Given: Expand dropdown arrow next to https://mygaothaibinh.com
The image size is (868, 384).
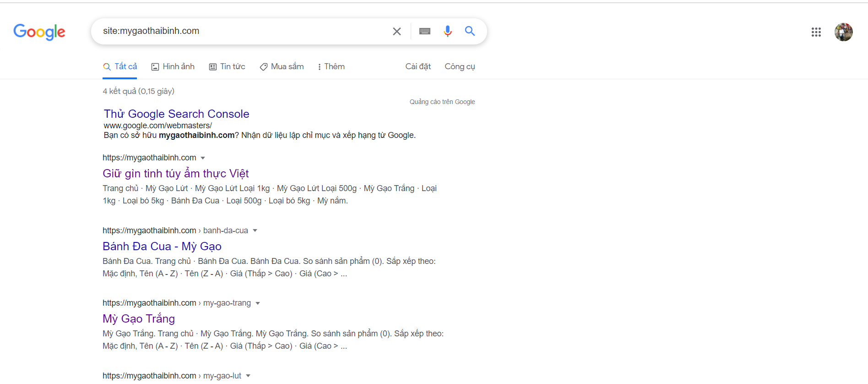Looking at the screenshot, I should [203, 158].
